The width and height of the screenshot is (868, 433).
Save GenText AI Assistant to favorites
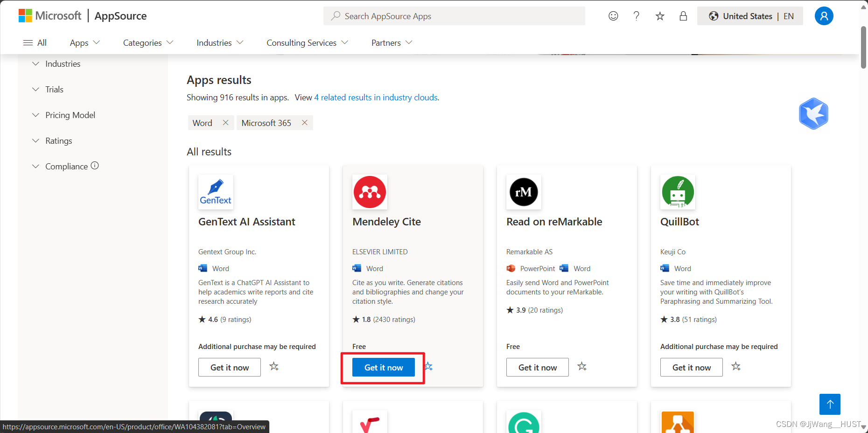click(x=274, y=367)
